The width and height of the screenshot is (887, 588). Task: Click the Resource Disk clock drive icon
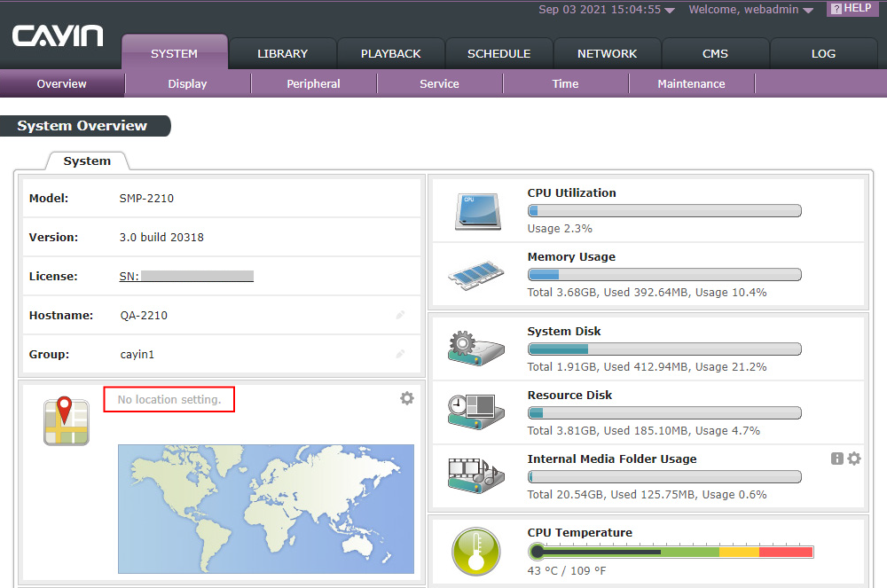475,412
